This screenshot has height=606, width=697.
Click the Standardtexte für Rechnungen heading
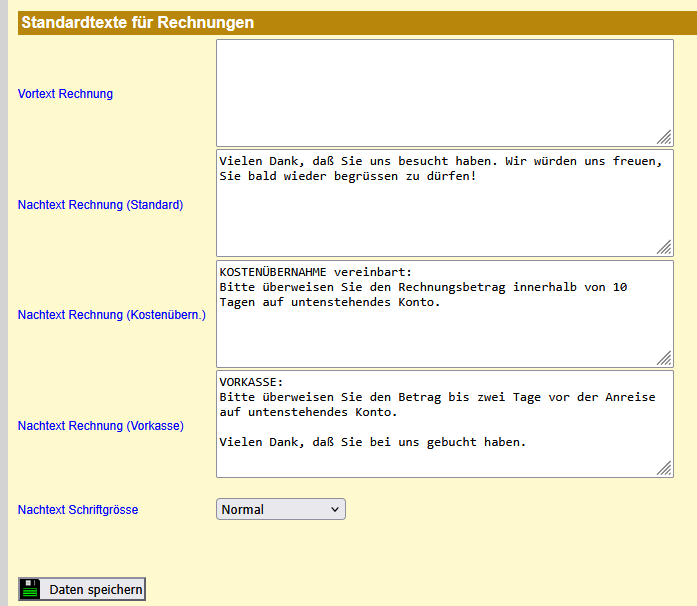point(138,23)
